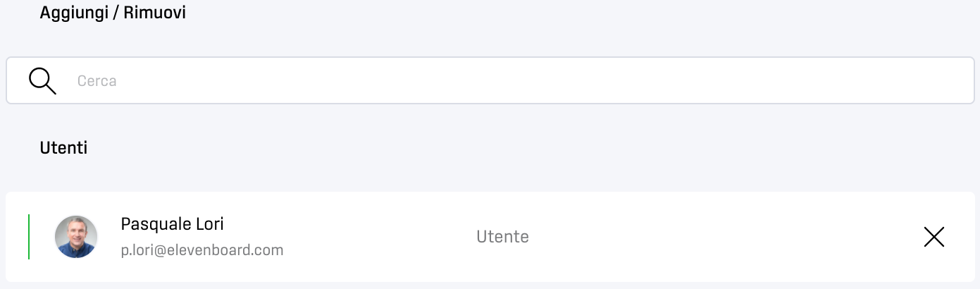Open the profile picture in the user row
980x289 pixels.
pyautogui.click(x=76, y=237)
